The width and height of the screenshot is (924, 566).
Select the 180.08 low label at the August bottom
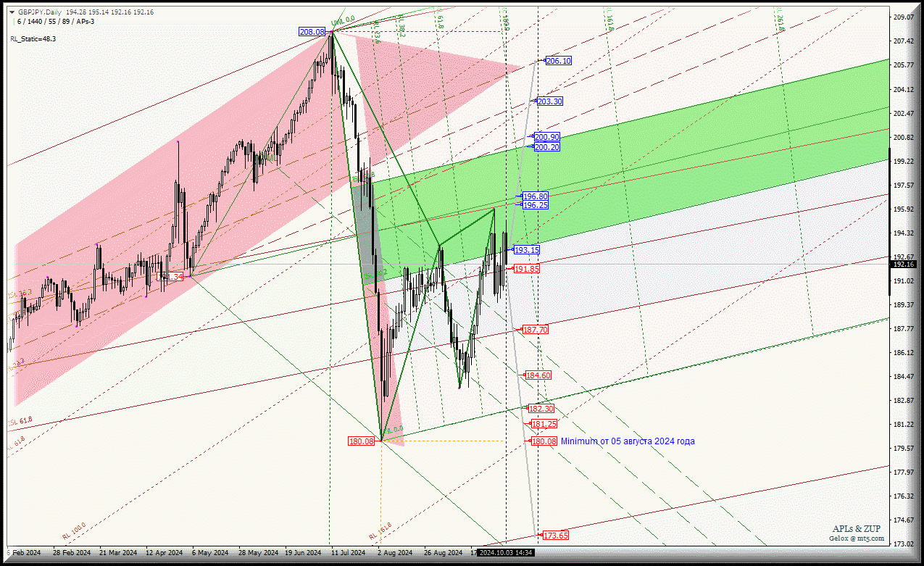coord(362,441)
